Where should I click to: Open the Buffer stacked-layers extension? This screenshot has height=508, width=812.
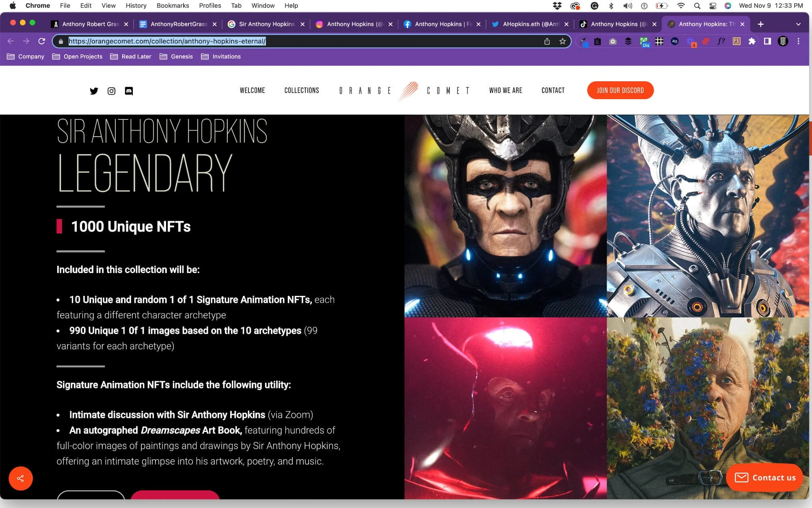click(628, 41)
